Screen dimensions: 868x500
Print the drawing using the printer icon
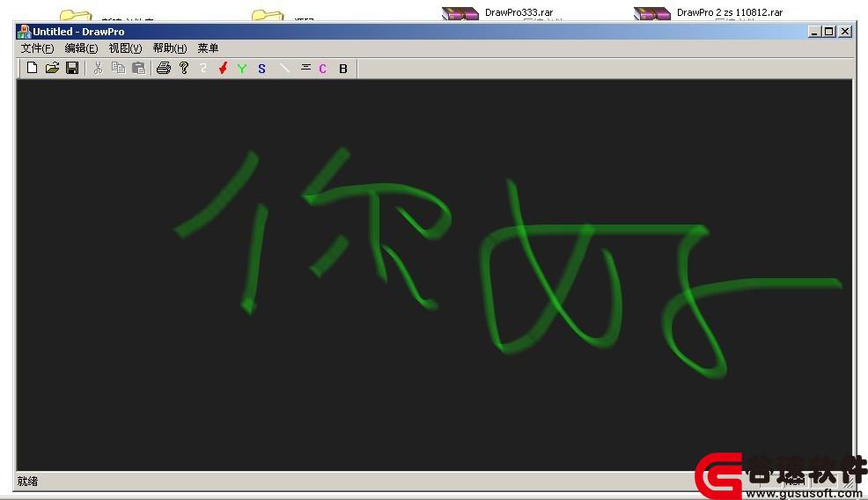tap(164, 68)
